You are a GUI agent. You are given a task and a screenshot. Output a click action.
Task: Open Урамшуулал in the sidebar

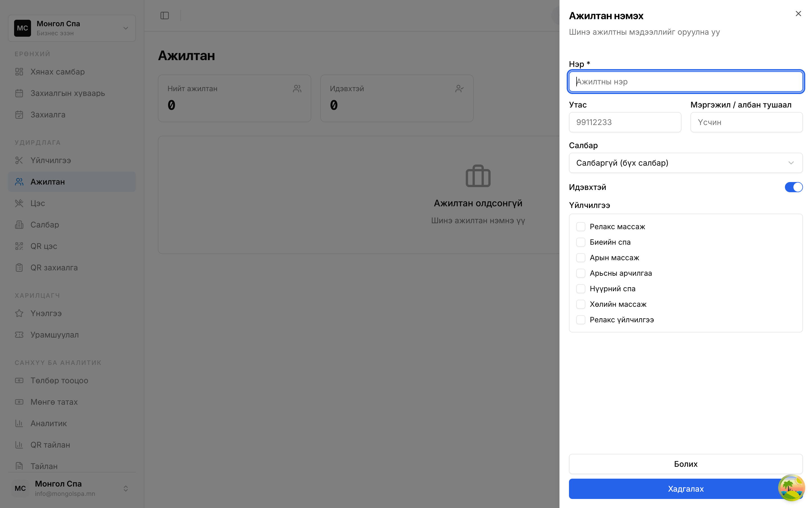[x=72, y=335]
